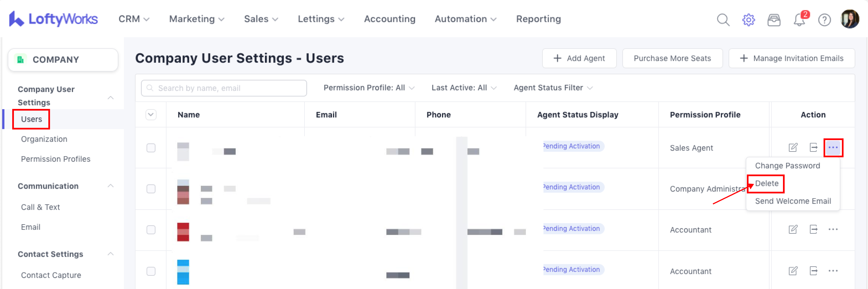
Task: Open the global search magnifier icon
Action: (723, 20)
